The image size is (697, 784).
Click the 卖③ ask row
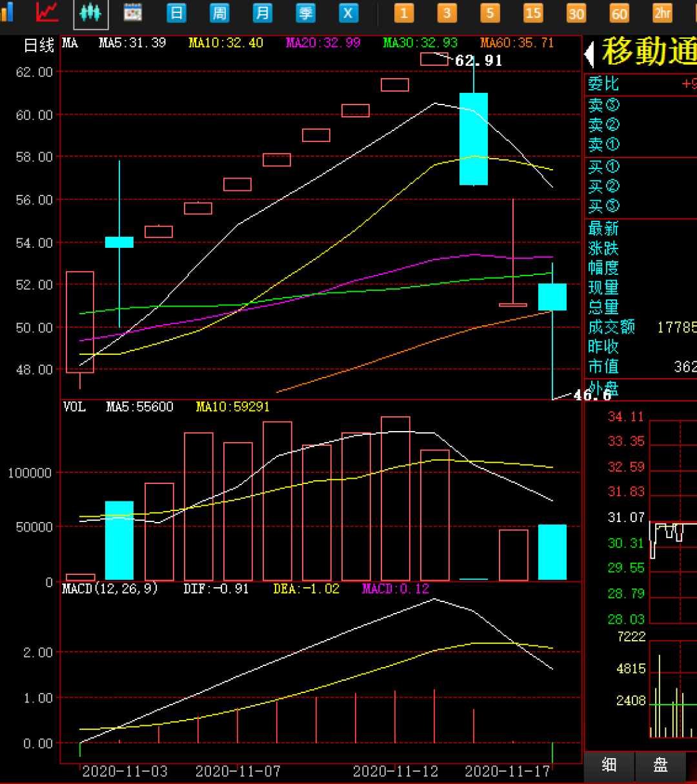pyautogui.click(x=641, y=105)
